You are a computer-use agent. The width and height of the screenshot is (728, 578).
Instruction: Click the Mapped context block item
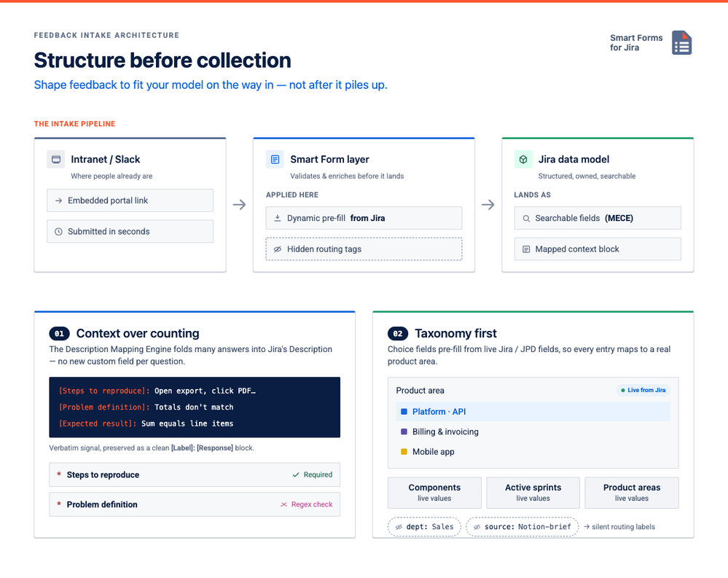[598, 249]
